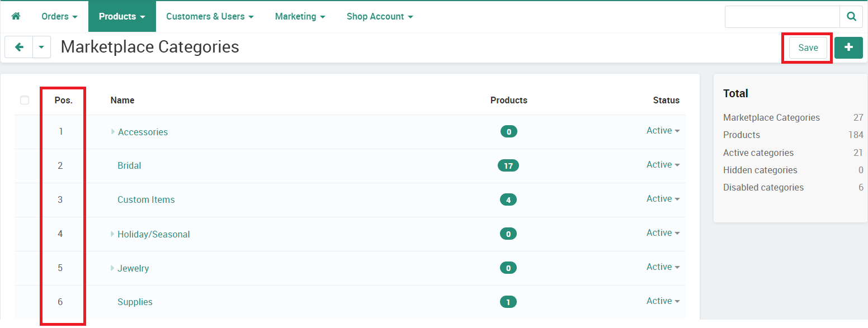The image size is (868, 328).
Task: Click the back arrow icon
Action: 18,47
